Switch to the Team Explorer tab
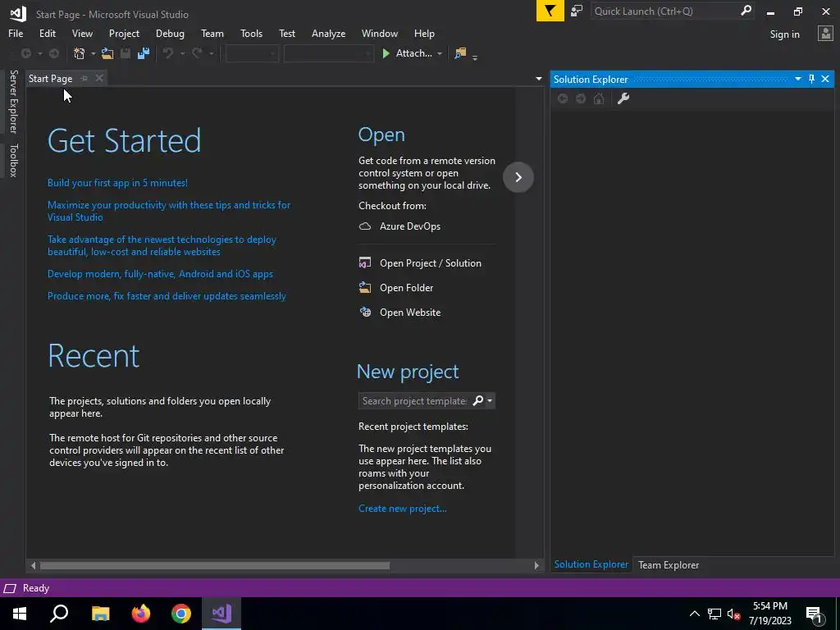 [x=669, y=564]
